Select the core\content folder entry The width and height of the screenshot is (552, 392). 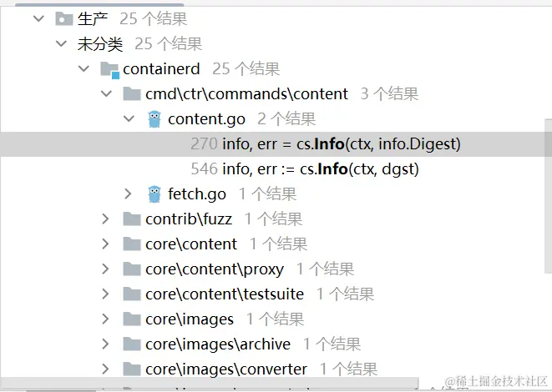coord(191,244)
